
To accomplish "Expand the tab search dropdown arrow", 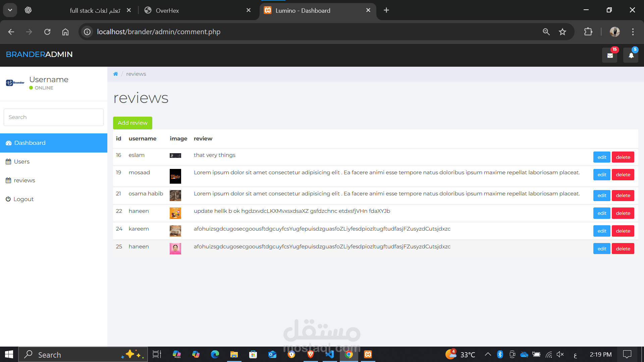I will point(10,10).
